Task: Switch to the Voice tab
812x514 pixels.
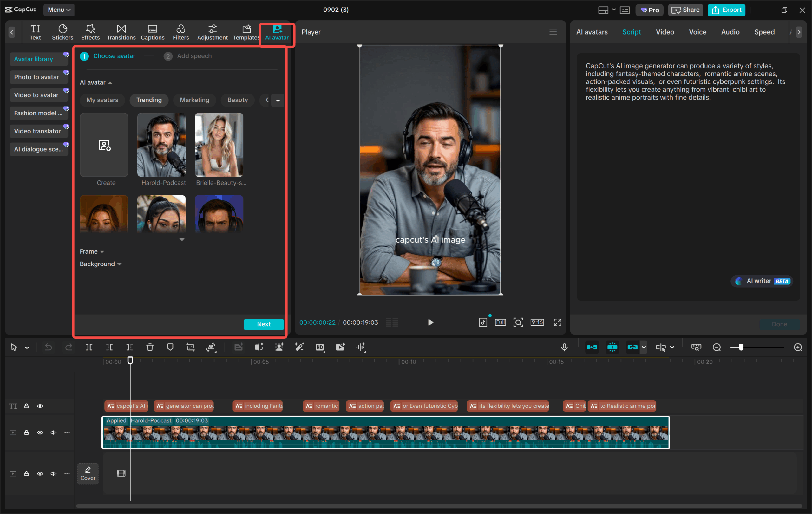Action: click(697, 32)
